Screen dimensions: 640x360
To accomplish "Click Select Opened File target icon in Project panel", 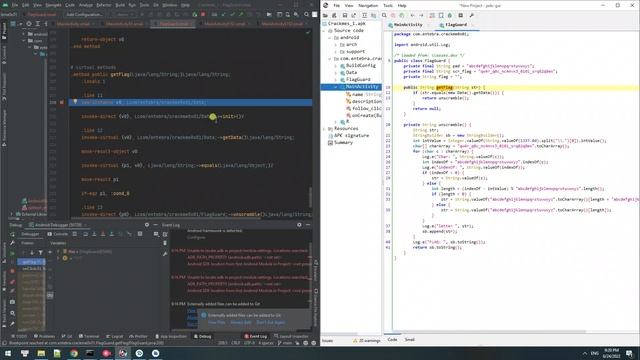I will (x=29, y=24).
